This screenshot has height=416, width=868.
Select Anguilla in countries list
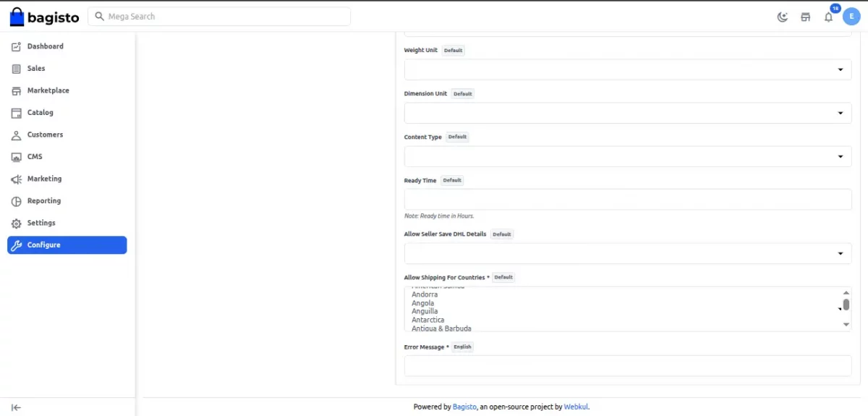(425, 311)
